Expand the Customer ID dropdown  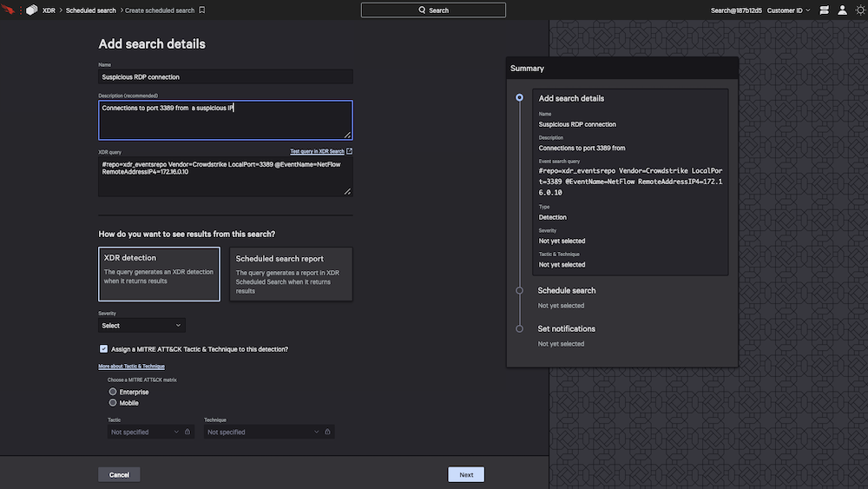click(788, 10)
